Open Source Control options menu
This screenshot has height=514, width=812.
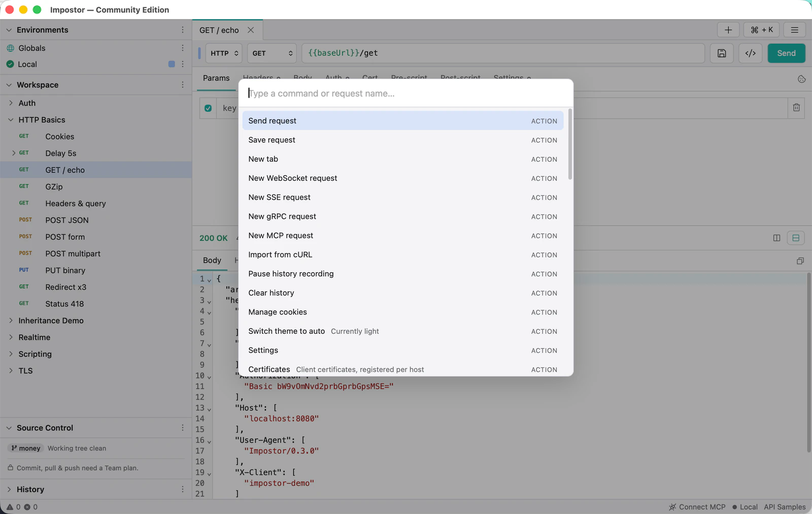[183, 428]
